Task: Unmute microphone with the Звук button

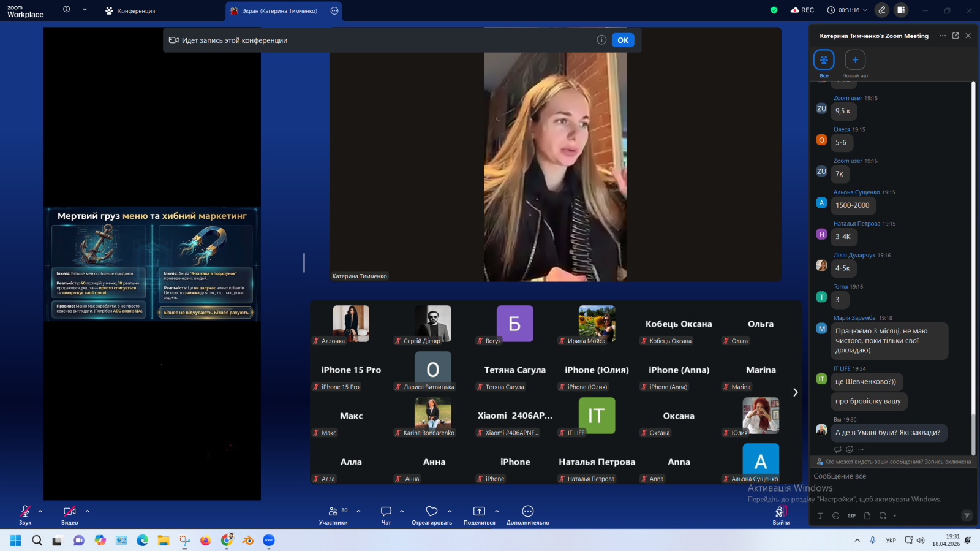Action: [x=25, y=511]
